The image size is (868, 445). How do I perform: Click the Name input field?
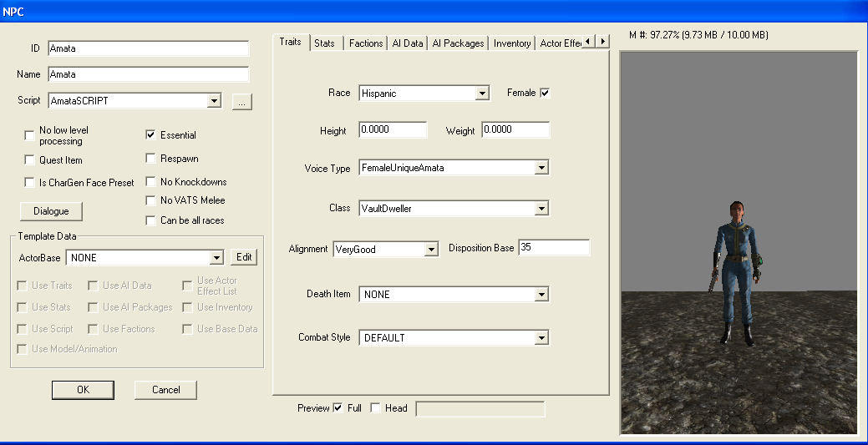149,74
